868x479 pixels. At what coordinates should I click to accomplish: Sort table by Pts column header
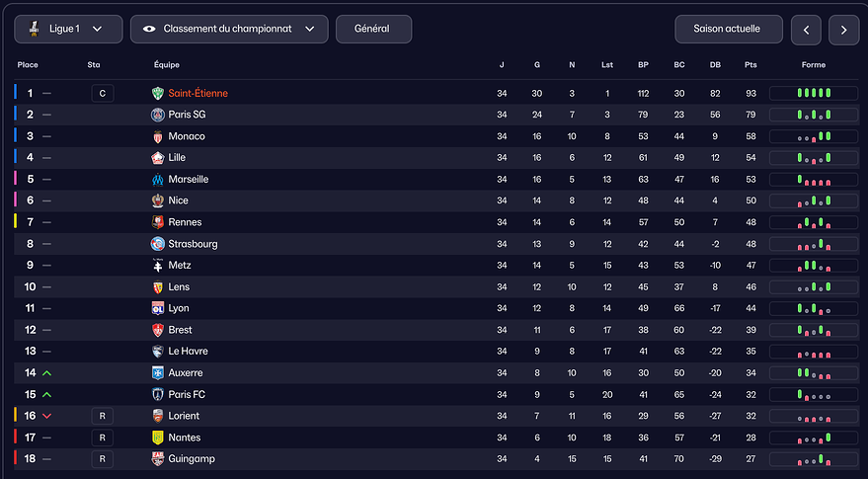[750, 65]
